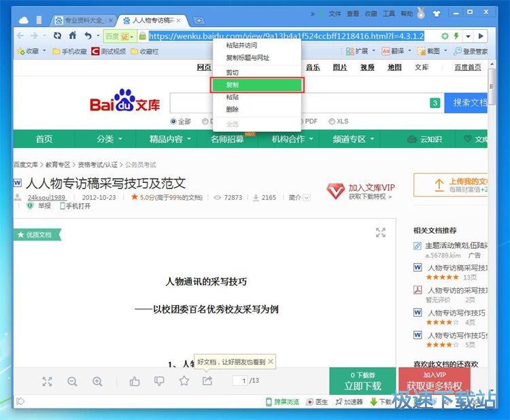
Task: Click the go arrow button beside address bar
Action: (481, 36)
